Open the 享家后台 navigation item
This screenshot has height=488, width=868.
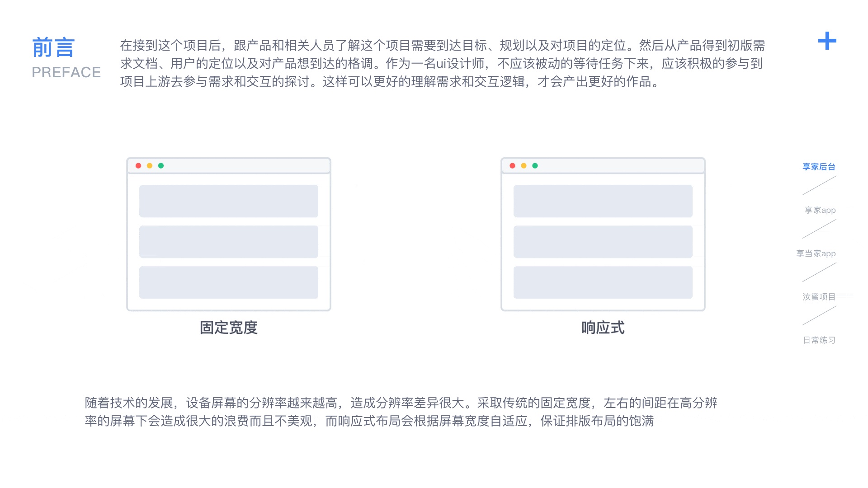[x=819, y=167]
